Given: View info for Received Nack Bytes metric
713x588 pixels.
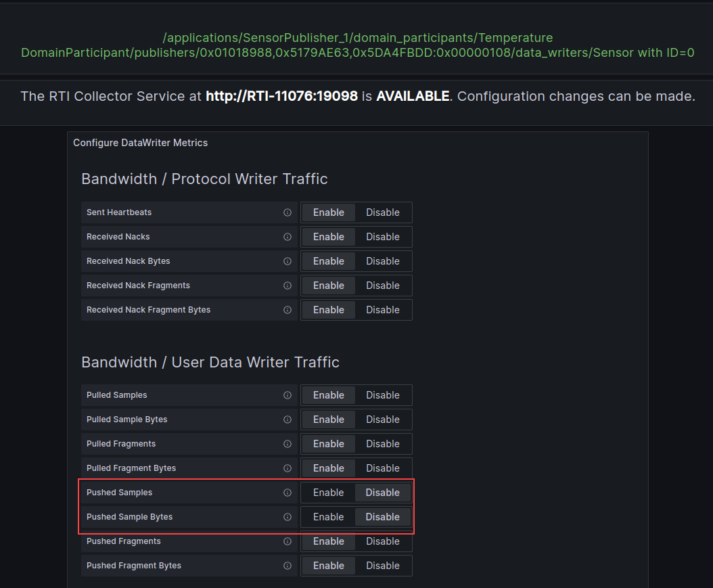Looking at the screenshot, I should pyautogui.click(x=287, y=261).
